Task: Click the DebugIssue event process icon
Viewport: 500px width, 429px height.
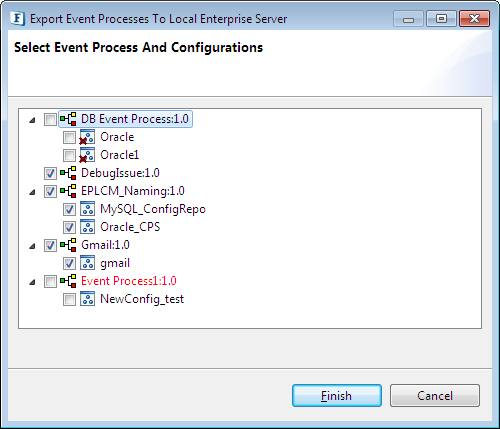Action: click(68, 173)
